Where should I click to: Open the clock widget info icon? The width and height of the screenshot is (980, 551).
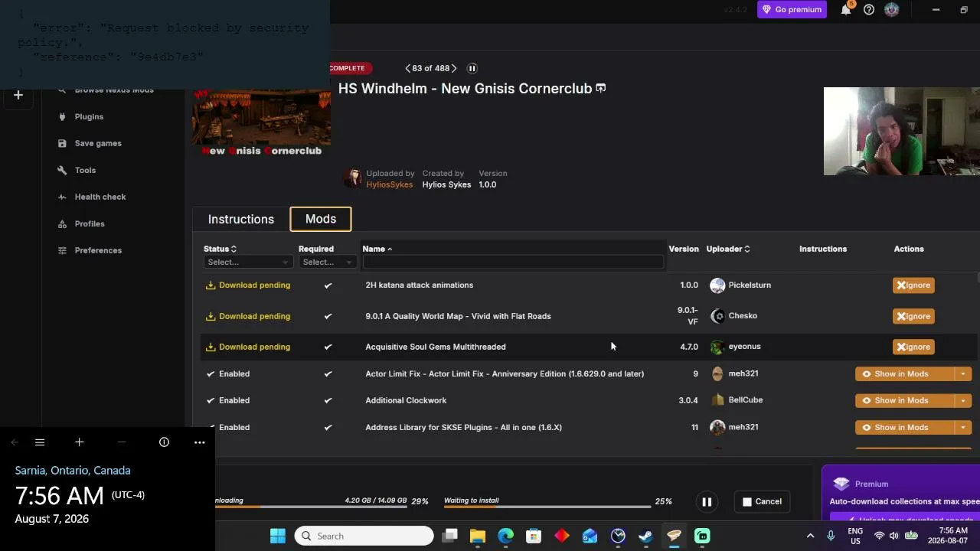click(164, 442)
